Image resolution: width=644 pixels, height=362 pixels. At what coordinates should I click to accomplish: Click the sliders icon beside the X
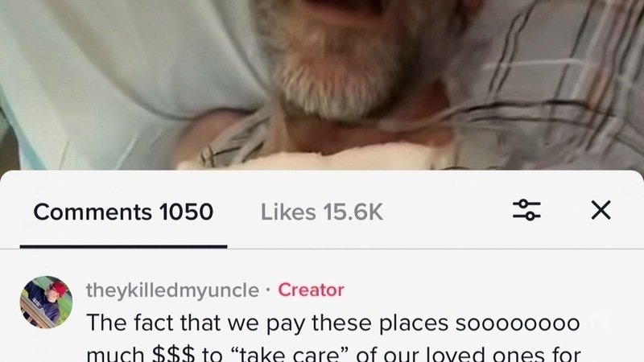[526, 210]
